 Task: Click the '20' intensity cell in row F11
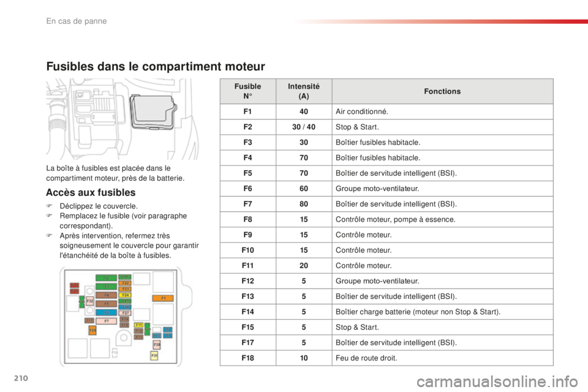coord(304,265)
